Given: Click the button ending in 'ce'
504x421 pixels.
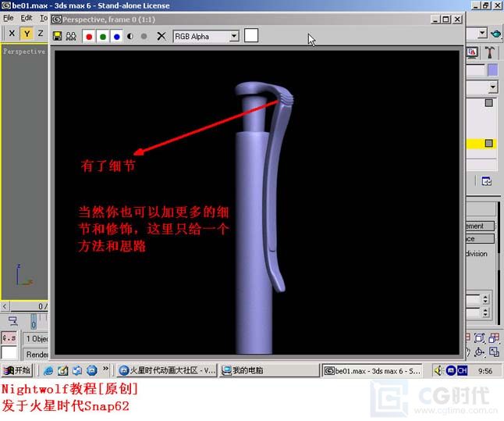Looking at the screenshot, I should (x=481, y=239).
